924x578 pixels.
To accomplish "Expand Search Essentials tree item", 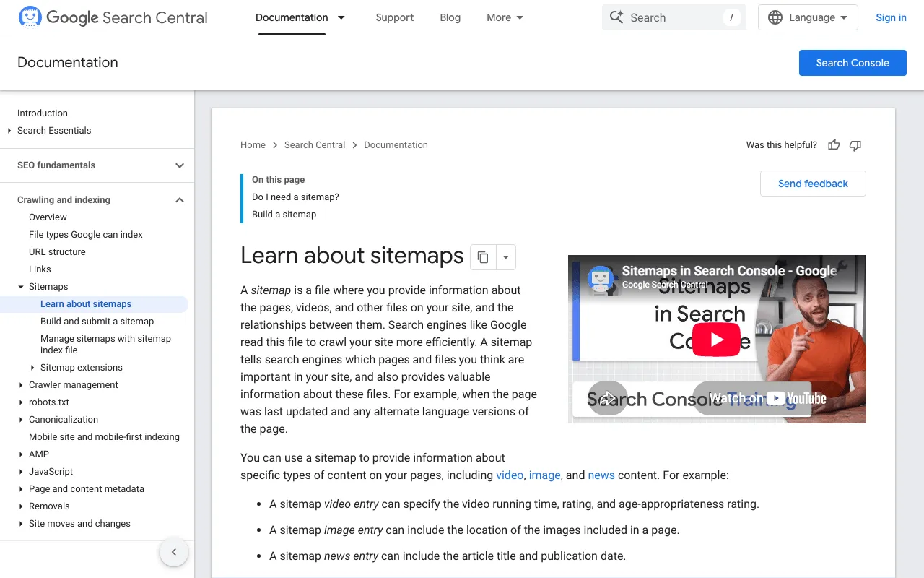I will pyautogui.click(x=9, y=131).
